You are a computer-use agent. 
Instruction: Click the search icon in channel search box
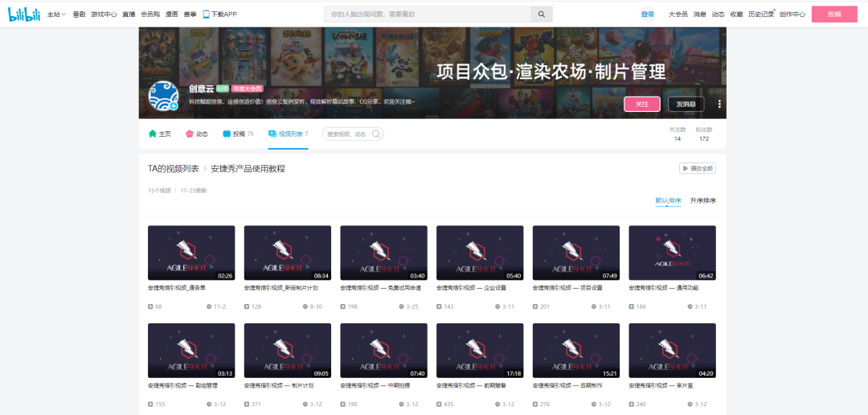tap(376, 134)
